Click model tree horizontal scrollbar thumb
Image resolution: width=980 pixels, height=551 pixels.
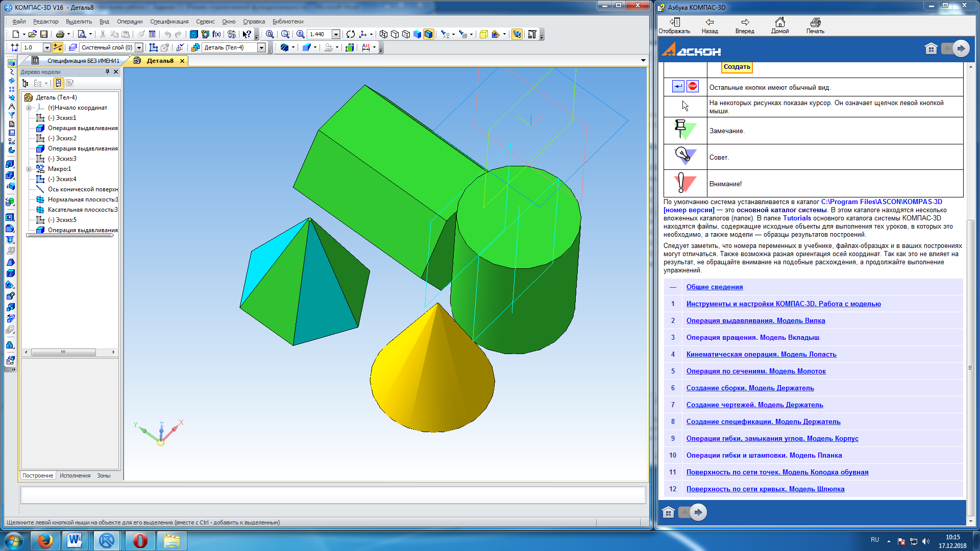(63, 352)
